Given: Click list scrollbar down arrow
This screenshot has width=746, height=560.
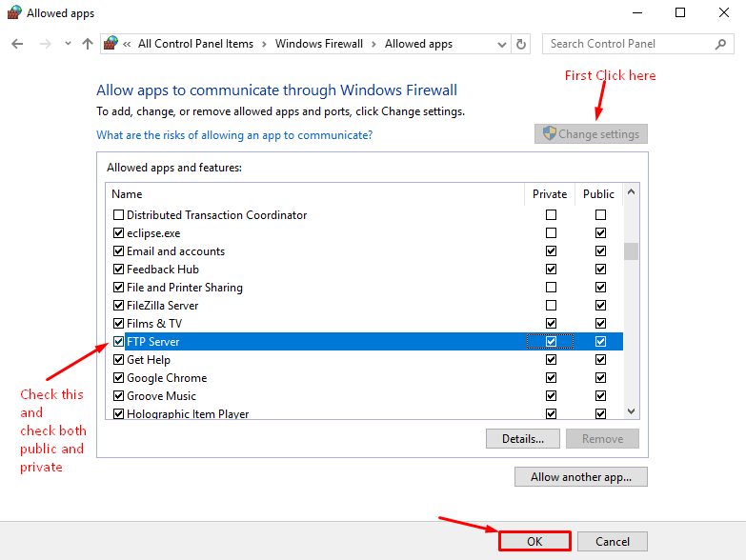Looking at the screenshot, I should (632, 411).
